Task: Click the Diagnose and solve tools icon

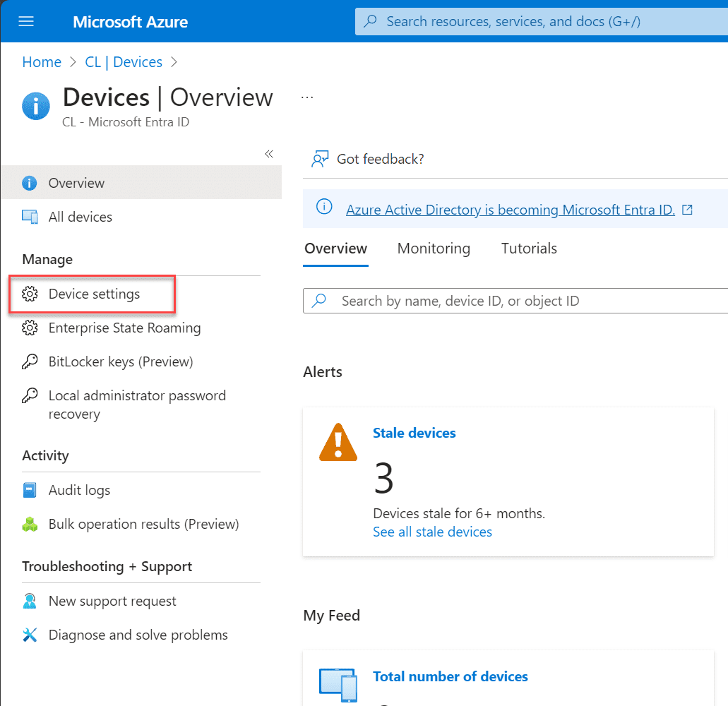Action: [x=30, y=635]
